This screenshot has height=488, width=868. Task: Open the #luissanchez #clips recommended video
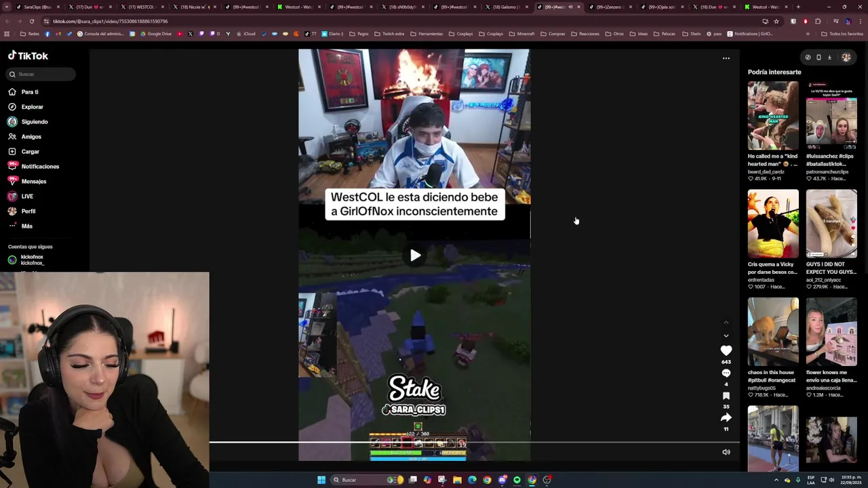click(x=831, y=115)
